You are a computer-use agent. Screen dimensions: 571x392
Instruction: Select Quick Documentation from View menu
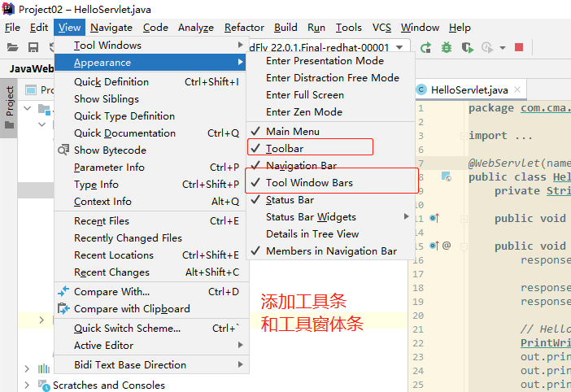pyautogui.click(x=151, y=133)
